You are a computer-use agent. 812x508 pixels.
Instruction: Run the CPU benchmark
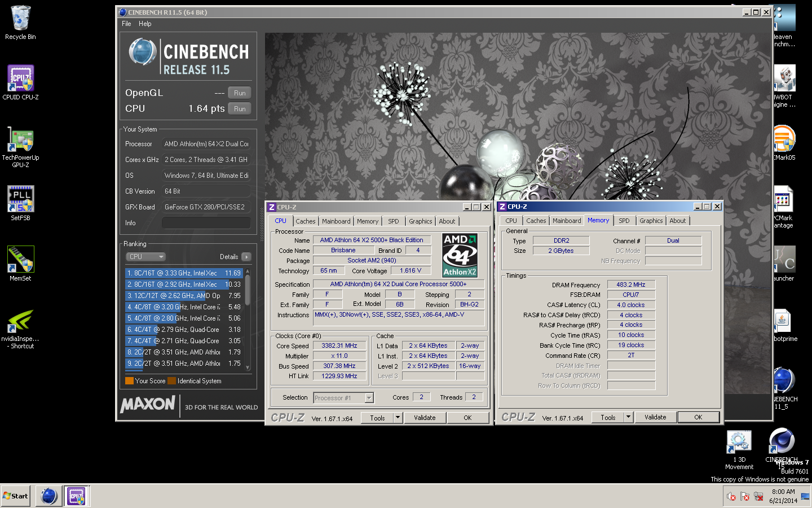[240, 109]
